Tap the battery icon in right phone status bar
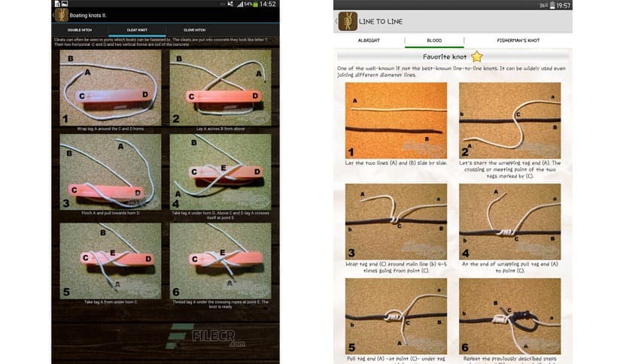629x364 pixels. [552, 5]
